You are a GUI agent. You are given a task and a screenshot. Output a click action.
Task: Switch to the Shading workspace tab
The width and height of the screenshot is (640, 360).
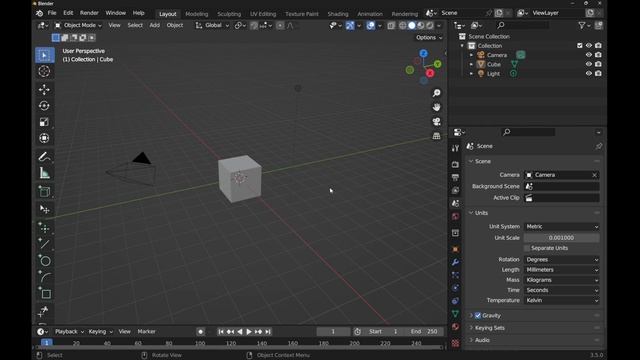(x=338, y=14)
